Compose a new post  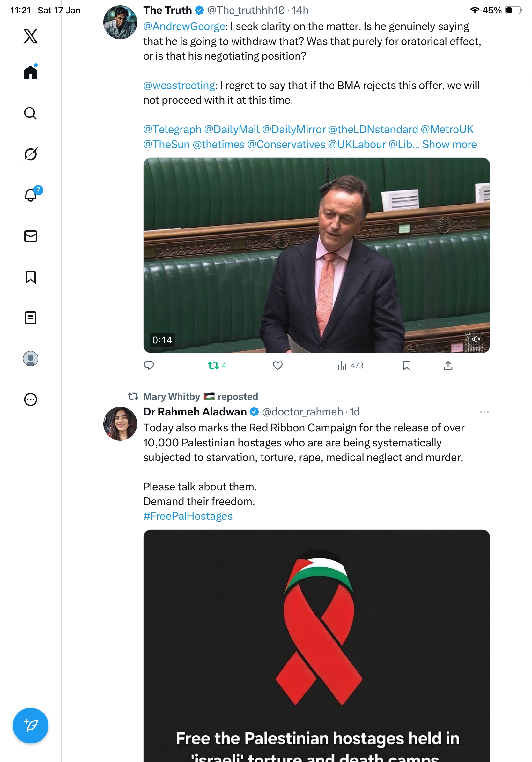tap(31, 725)
